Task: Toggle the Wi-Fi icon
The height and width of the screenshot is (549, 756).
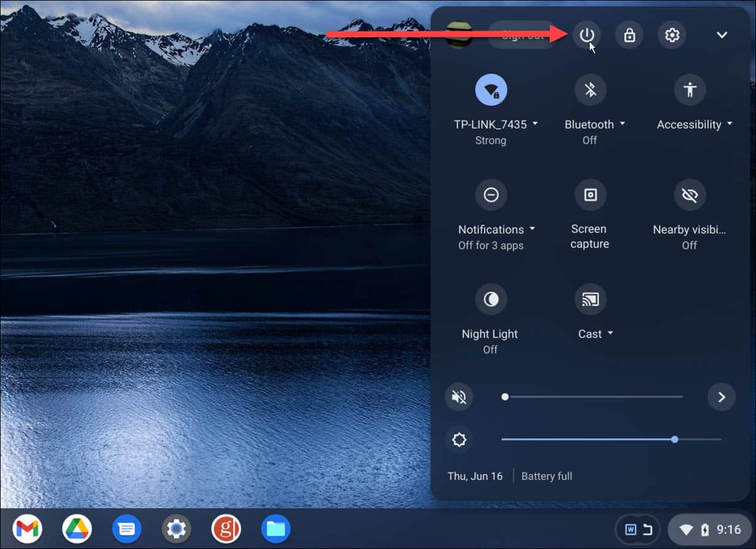Action: pos(491,90)
